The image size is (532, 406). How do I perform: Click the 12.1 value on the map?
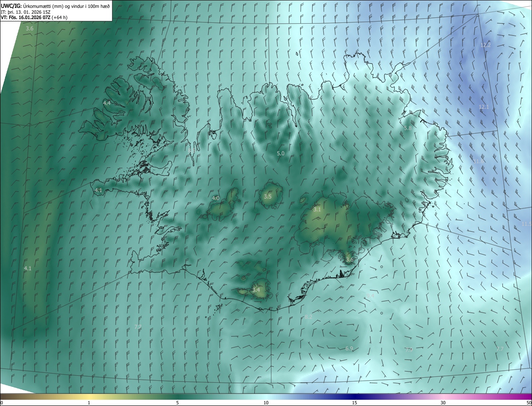484,107
